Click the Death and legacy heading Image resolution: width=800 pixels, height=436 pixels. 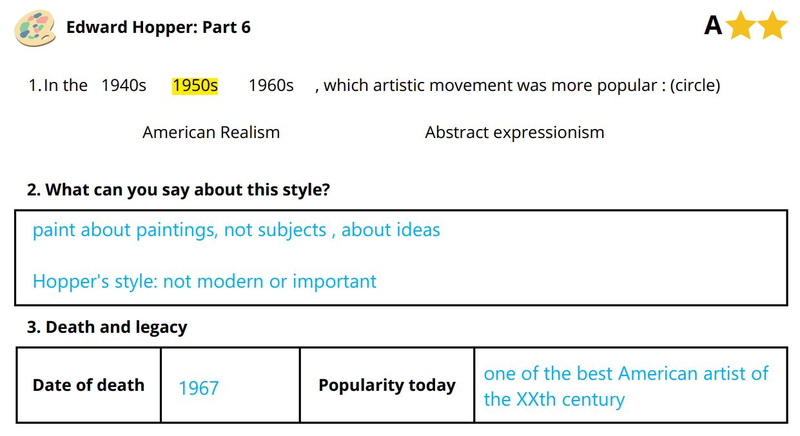(x=107, y=327)
